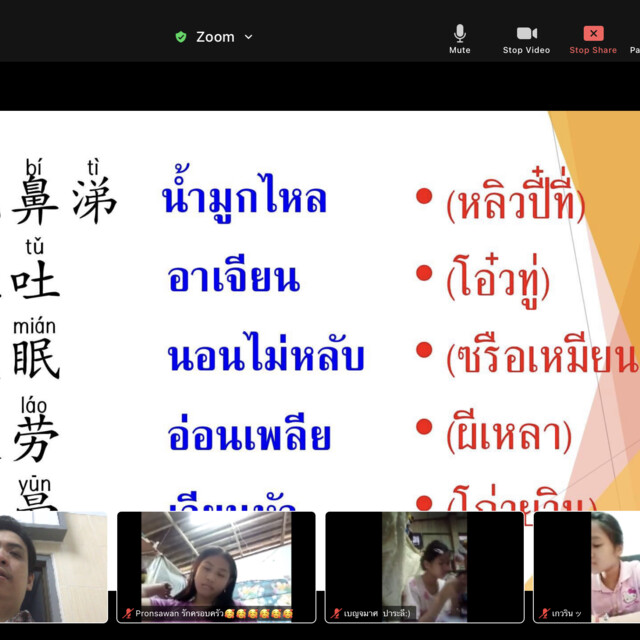
Task: Click muted mic icon beside Pronsawan's name
Action: click(x=128, y=613)
